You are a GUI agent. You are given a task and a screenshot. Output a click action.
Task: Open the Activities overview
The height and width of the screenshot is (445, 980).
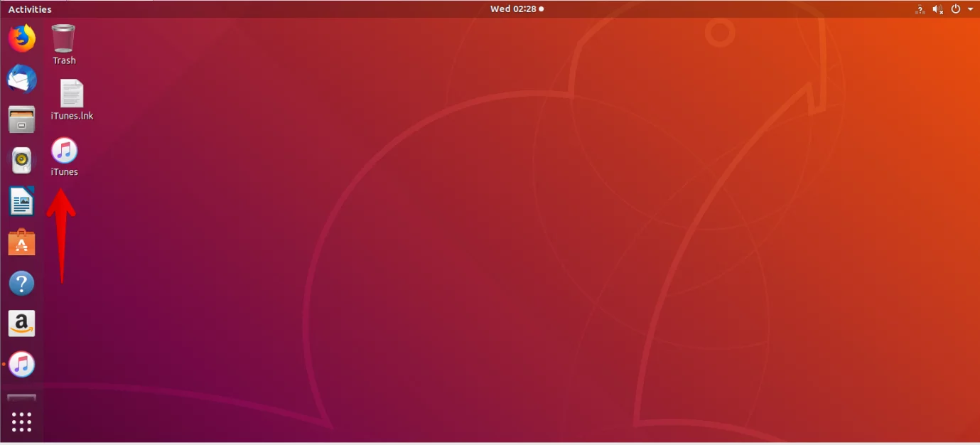pyautogui.click(x=30, y=9)
